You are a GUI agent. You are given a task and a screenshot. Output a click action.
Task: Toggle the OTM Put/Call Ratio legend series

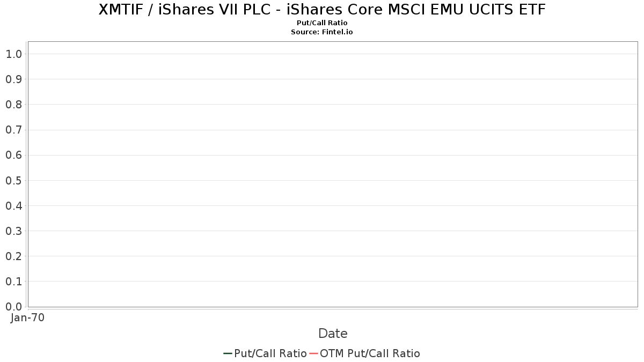pyautogui.click(x=370, y=353)
